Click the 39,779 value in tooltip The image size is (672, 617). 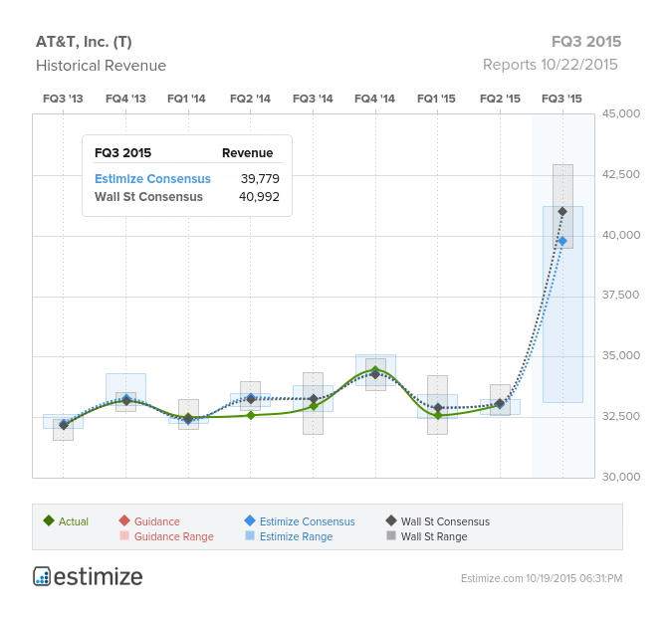click(x=260, y=179)
